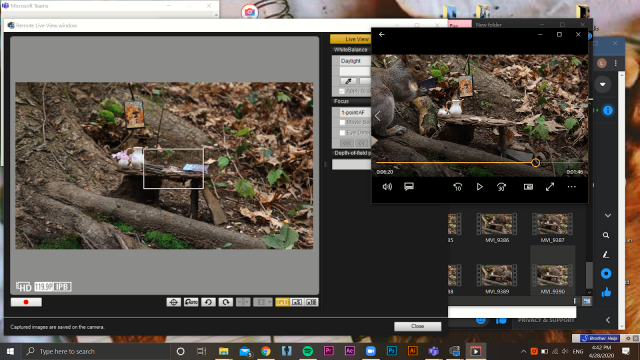
Task: Open Google Chrome from the taskbar
Action: (266, 351)
